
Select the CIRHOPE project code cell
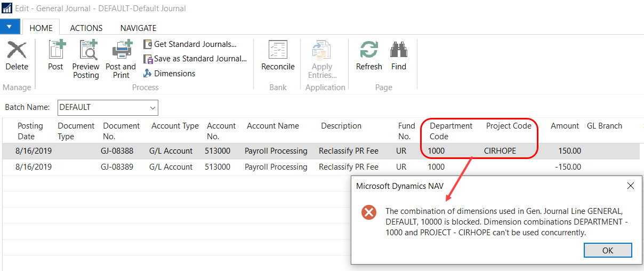[x=500, y=151]
